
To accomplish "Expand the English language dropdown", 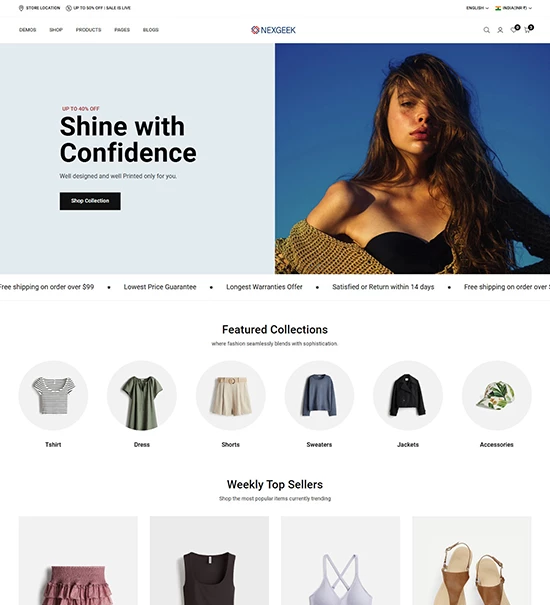I will (x=477, y=8).
